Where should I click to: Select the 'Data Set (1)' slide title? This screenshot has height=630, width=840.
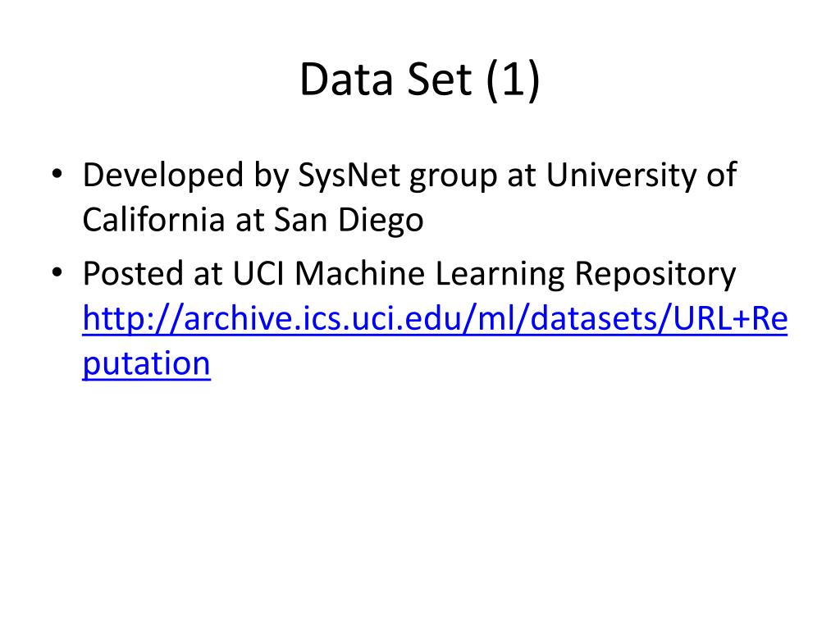coord(419,80)
